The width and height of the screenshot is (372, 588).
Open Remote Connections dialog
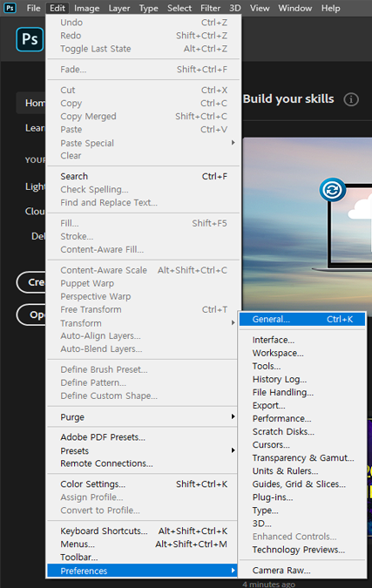pyautogui.click(x=144, y=463)
